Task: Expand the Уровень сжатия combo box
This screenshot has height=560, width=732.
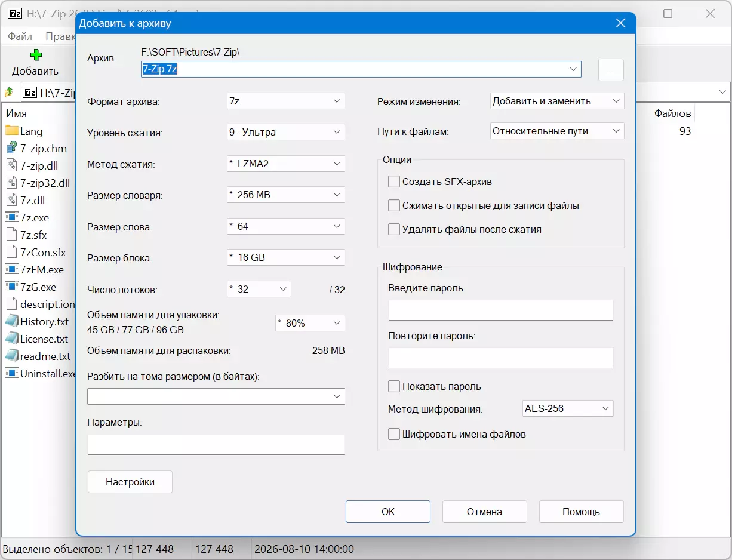Action: tap(286, 132)
